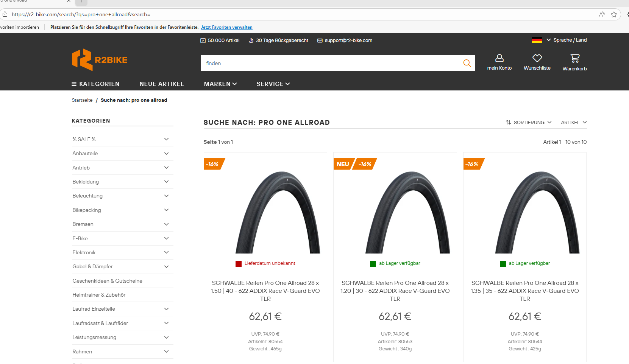This screenshot has width=629, height=364.
Task: Open the ARTIKEL per-page dropdown
Action: pyautogui.click(x=574, y=122)
